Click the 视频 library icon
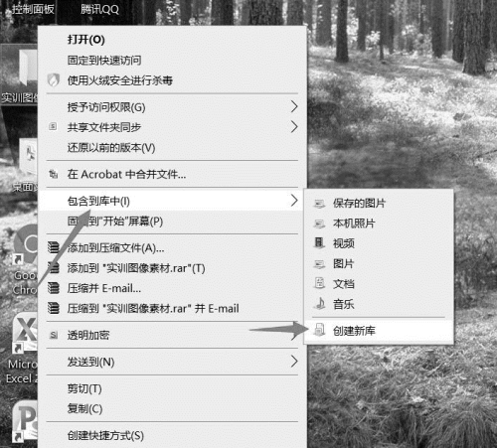This screenshot has width=497, height=448. click(319, 243)
